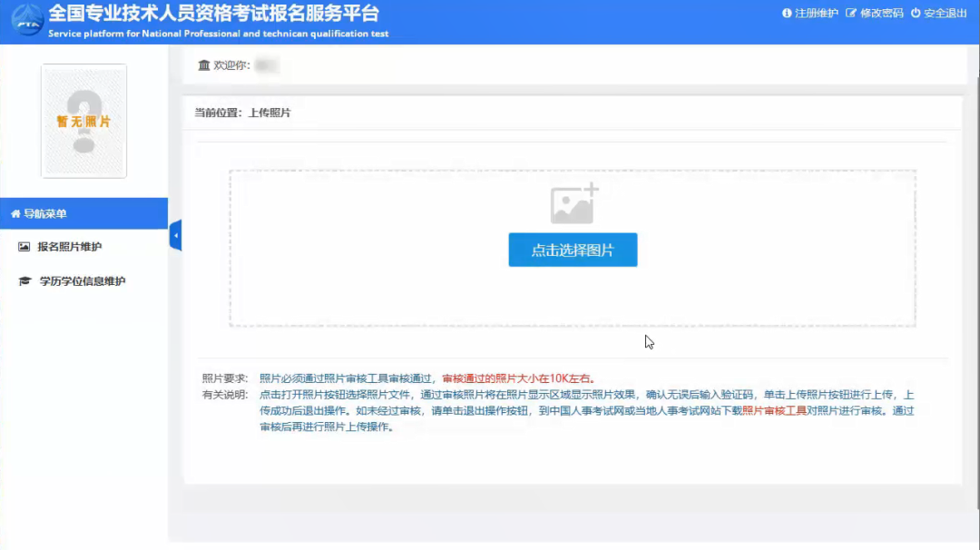Select 报名照片维护 in the navigation menu
The image size is (980, 550).
point(69,247)
